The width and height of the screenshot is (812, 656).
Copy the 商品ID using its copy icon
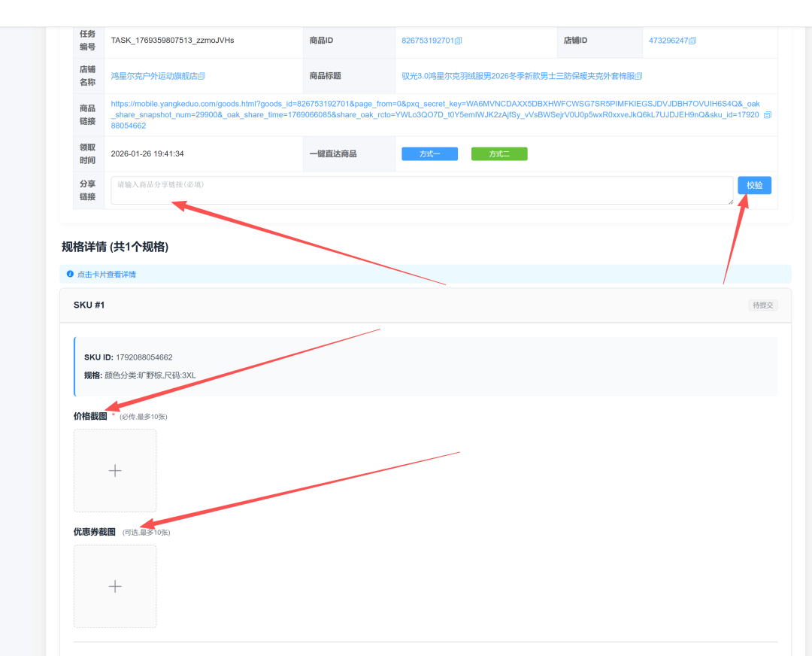click(x=459, y=41)
